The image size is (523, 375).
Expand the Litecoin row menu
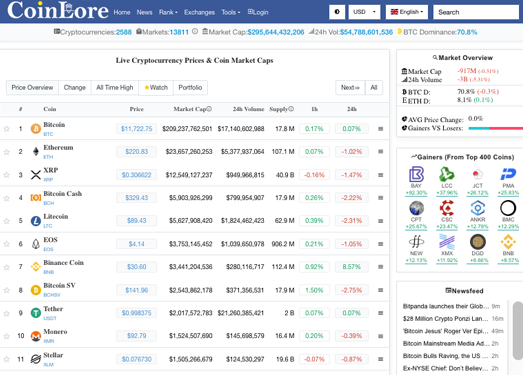click(x=381, y=221)
